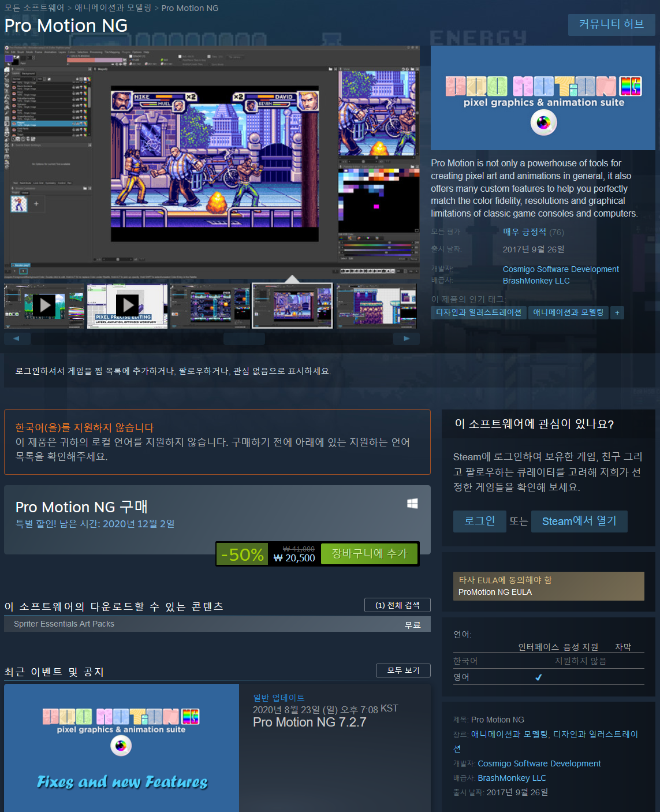660x812 pixels.
Task: Click the 디자인과 일러스트레이션 tag
Action: tap(479, 312)
